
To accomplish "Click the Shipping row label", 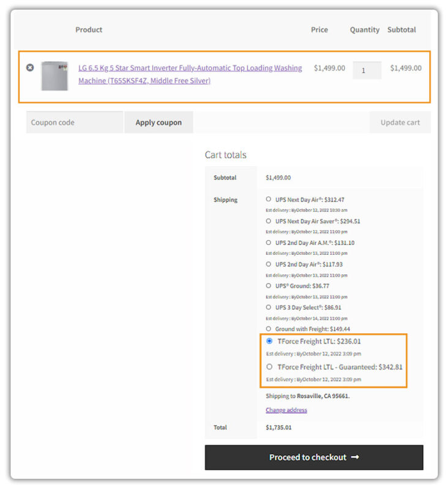I will pos(225,200).
